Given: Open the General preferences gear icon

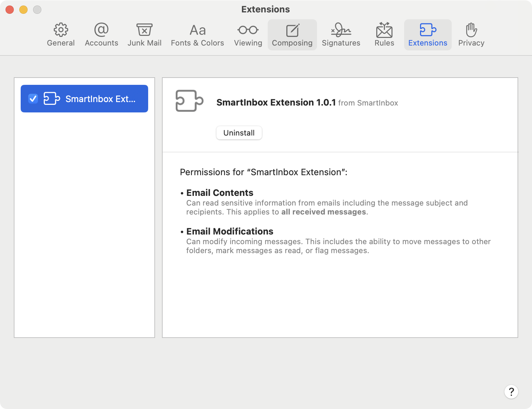Looking at the screenshot, I should (61, 30).
